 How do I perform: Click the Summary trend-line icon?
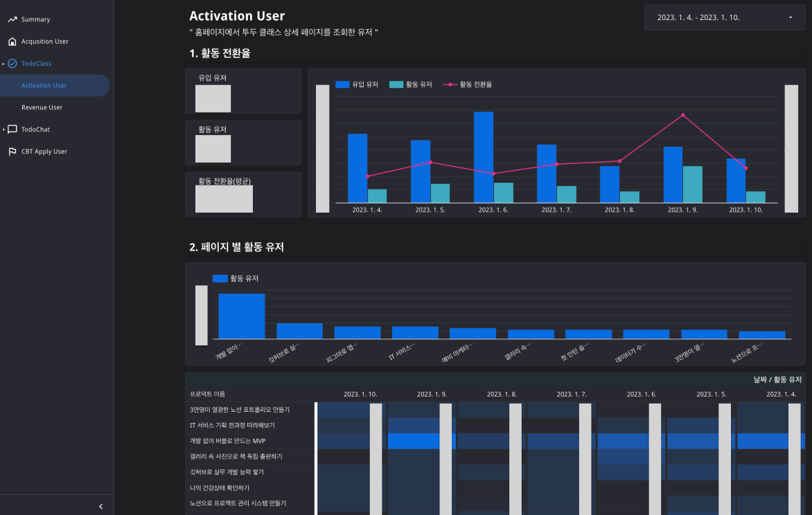12,19
